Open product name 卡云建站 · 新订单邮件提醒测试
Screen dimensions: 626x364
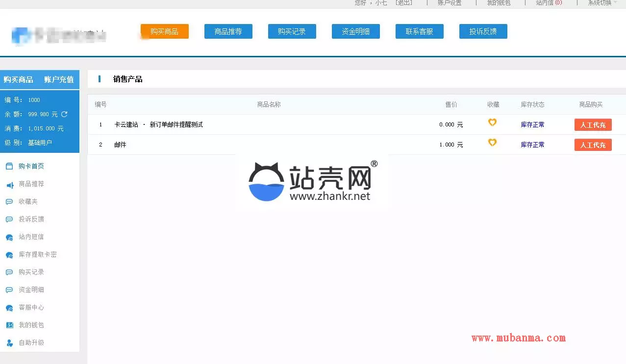(158, 125)
